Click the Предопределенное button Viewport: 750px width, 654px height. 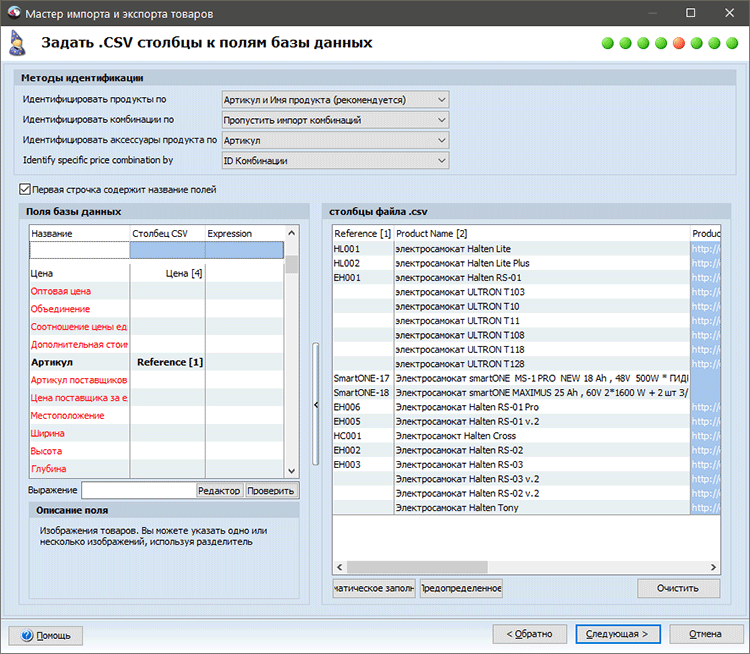pyautogui.click(x=461, y=588)
